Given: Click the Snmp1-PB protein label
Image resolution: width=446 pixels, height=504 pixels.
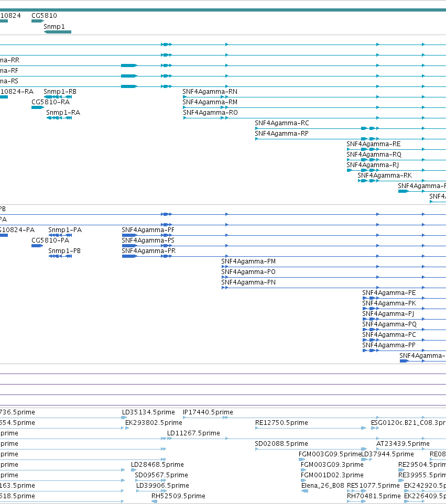Looking at the screenshot, I should click(64, 251).
